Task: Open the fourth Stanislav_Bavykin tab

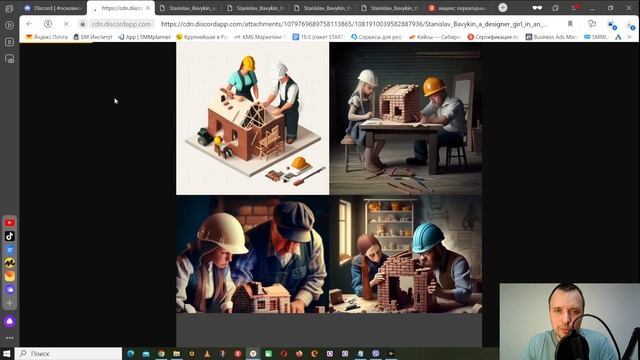Action: point(390,8)
